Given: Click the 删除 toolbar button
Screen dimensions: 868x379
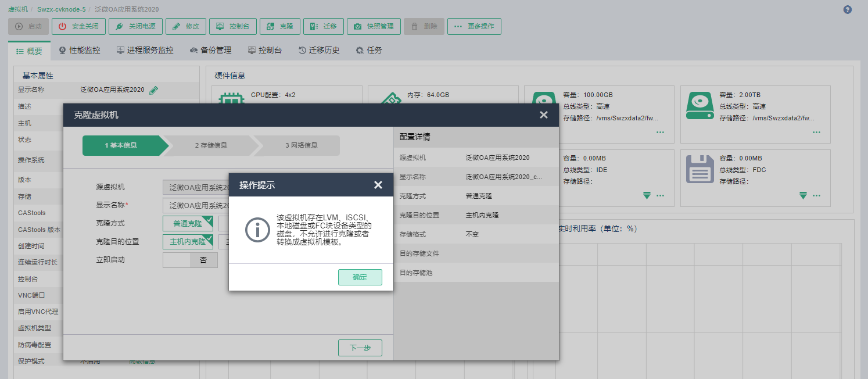Looking at the screenshot, I should coord(424,26).
